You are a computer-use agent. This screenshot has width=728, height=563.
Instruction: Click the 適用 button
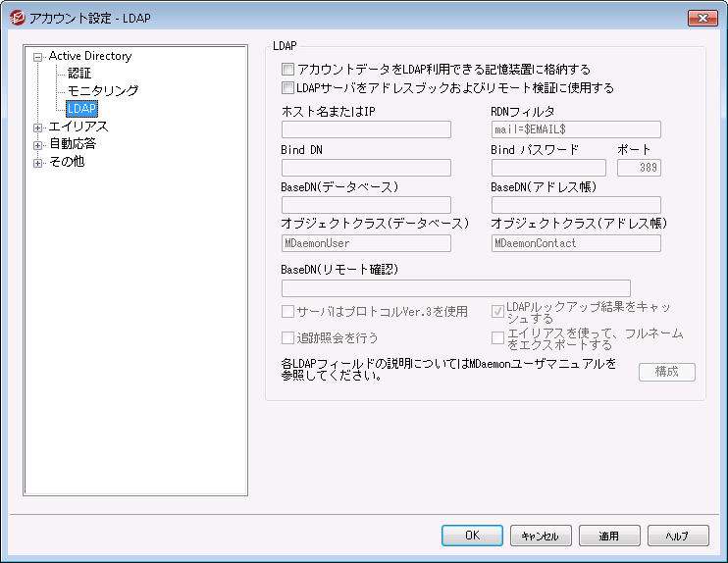609,536
